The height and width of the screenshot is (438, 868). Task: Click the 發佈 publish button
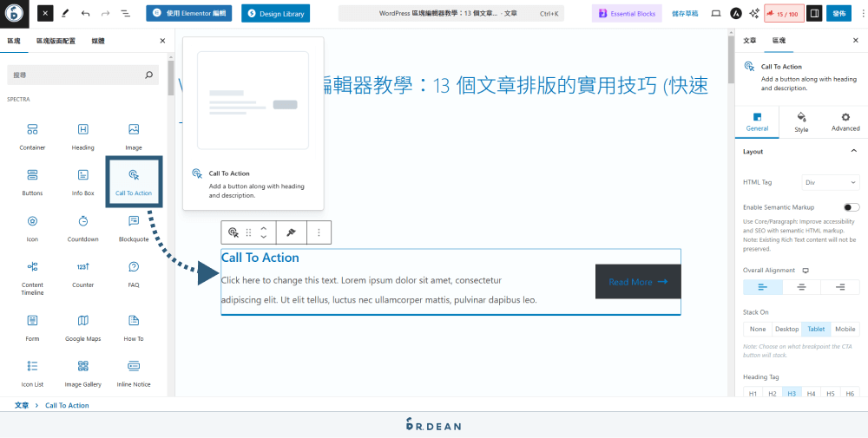(x=838, y=13)
